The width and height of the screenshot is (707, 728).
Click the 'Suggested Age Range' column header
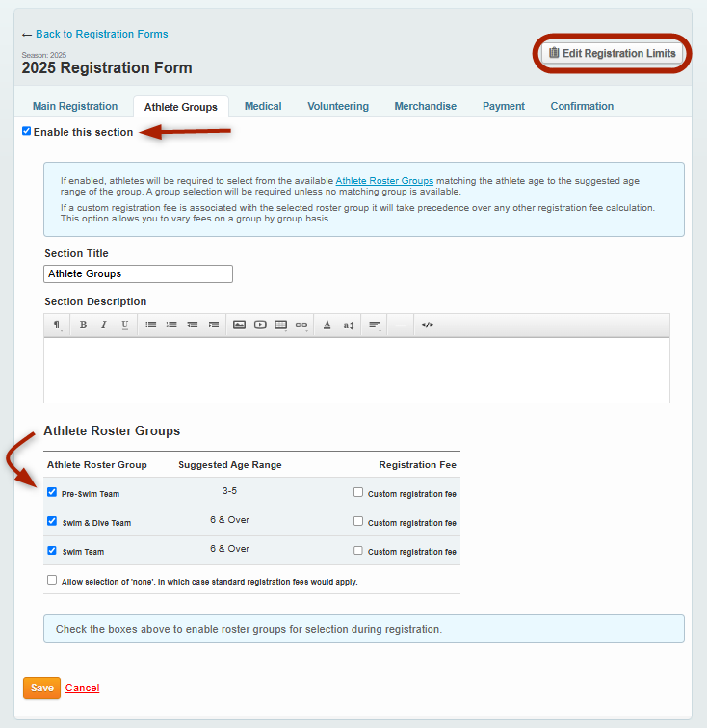(x=230, y=465)
